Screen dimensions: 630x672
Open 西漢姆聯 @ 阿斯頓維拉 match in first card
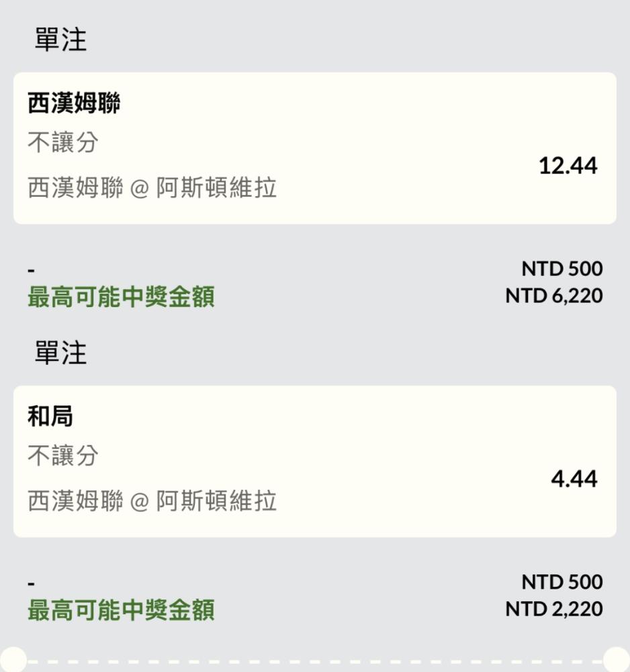click(x=152, y=187)
